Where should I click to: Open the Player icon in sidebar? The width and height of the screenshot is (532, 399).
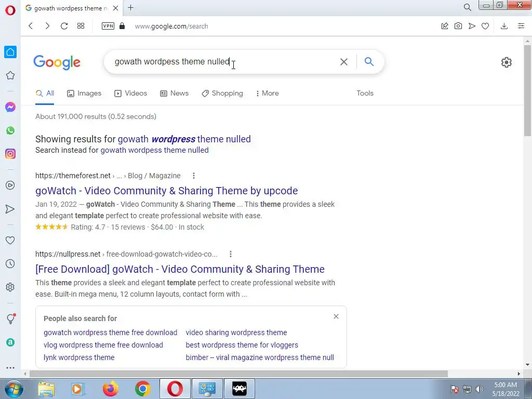tap(10, 185)
